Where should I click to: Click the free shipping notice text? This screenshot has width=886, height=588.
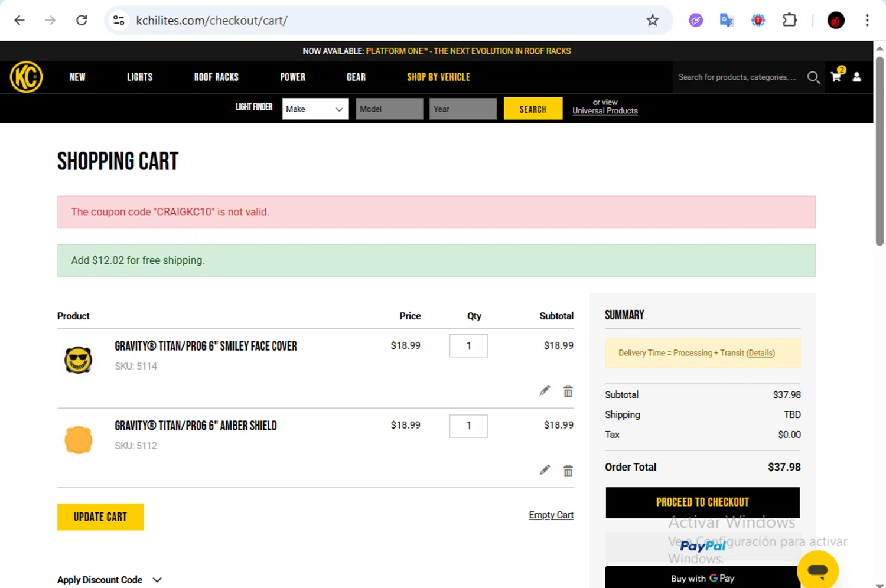pos(138,260)
